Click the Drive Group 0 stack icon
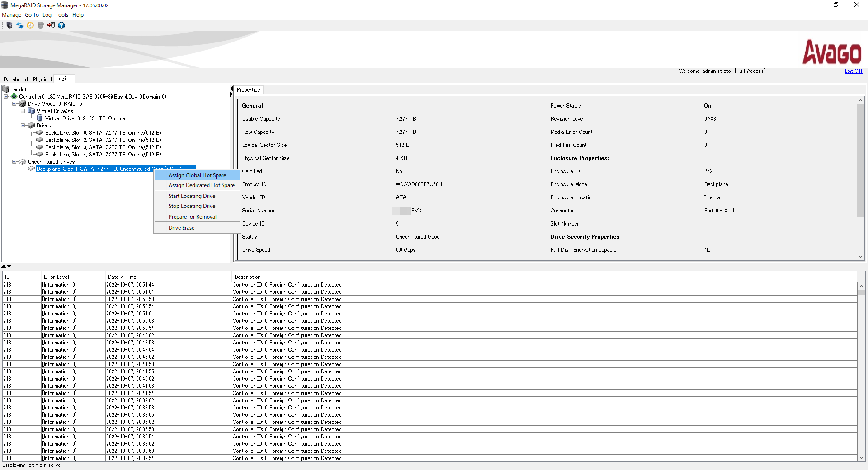The width and height of the screenshot is (868, 470). coord(23,103)
